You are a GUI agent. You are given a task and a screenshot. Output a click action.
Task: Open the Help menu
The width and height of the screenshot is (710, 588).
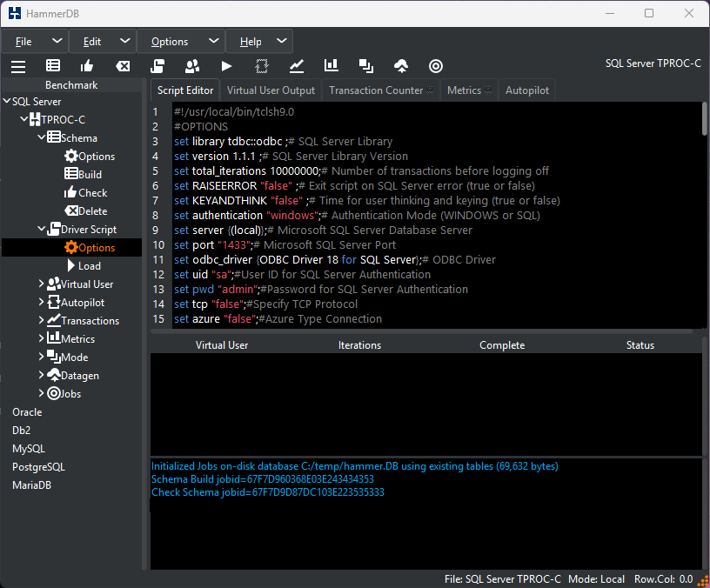(x=259, y=42)
